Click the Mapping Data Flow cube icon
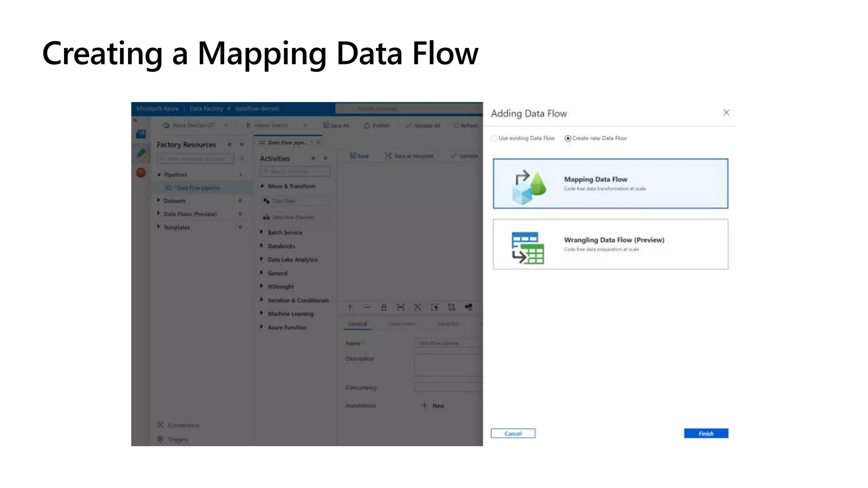Viewport: 868px width, 488px height. click(x=529, y=187)
